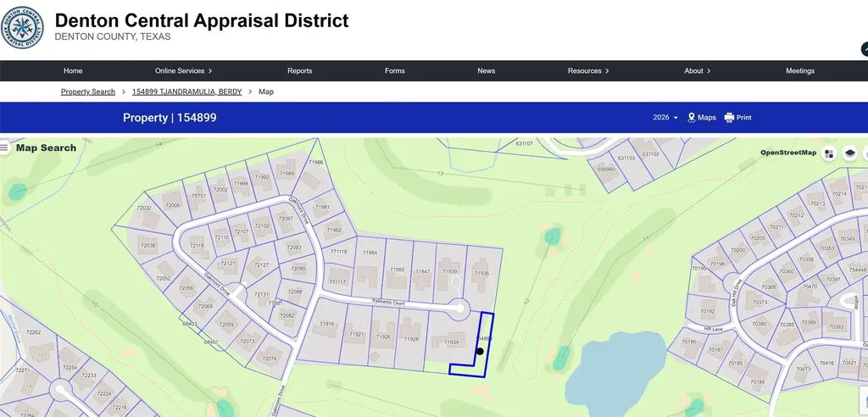Select parcel 71916 on the map
Viewport: 868px width, 417px height.
pos(326,324)
